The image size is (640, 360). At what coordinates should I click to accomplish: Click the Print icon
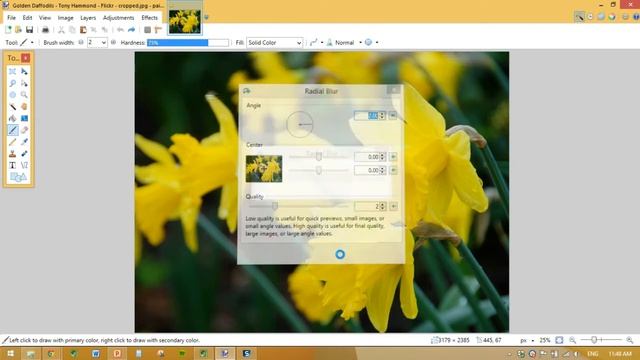click(x=45, y=30)
